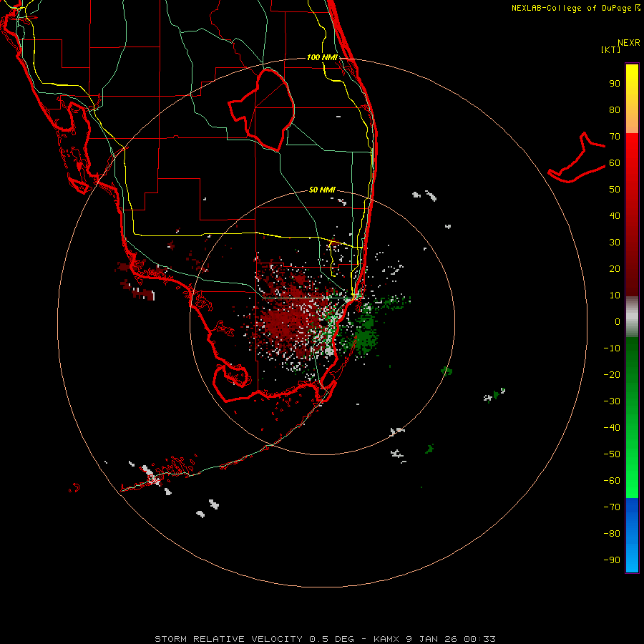Viewport: 644px width, 644px height.
Task: Click the [KT] units label
Action: pos(611,49)
